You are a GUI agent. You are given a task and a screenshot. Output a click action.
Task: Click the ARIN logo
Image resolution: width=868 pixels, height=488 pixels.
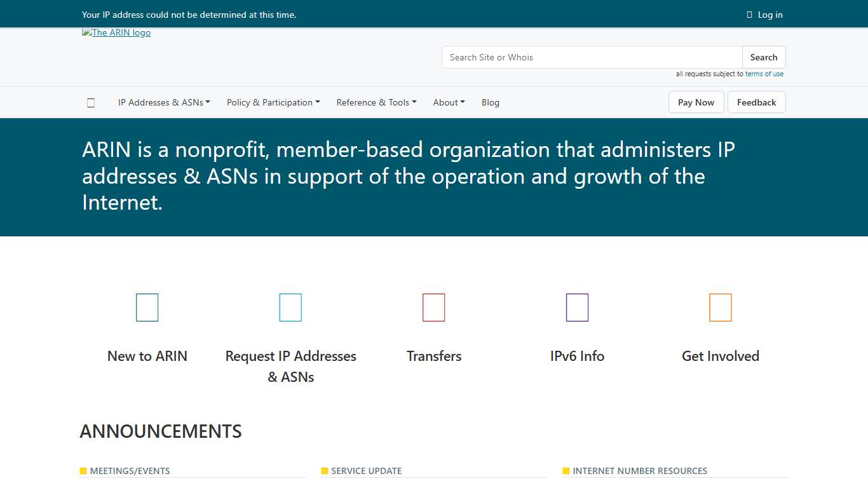(x=116, y=32)
